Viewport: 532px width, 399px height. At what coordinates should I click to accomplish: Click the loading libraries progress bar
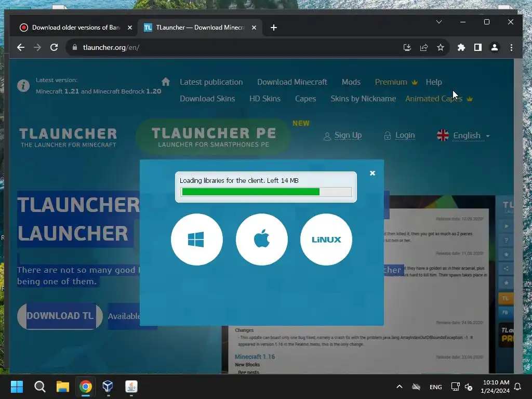[266, 192]
